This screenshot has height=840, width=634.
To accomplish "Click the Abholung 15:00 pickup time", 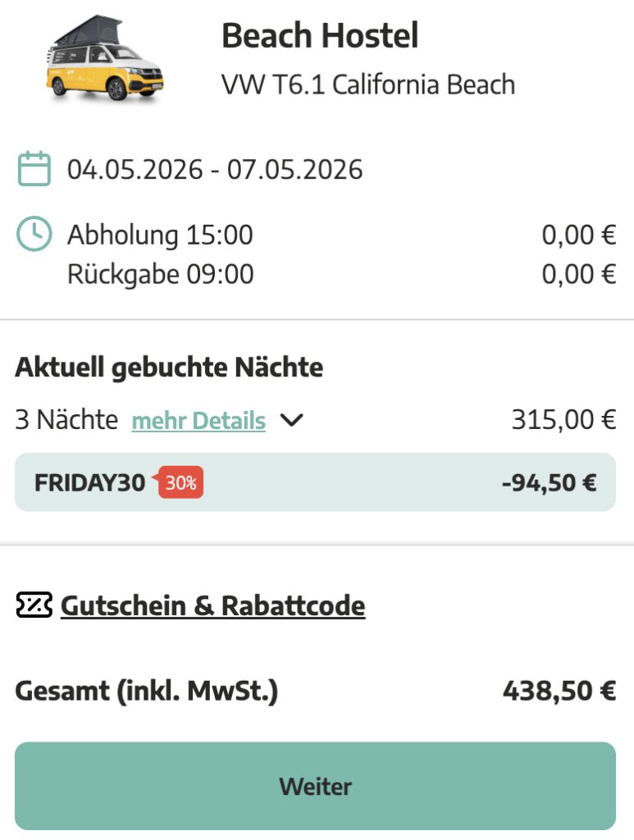I will coord(161,233).
